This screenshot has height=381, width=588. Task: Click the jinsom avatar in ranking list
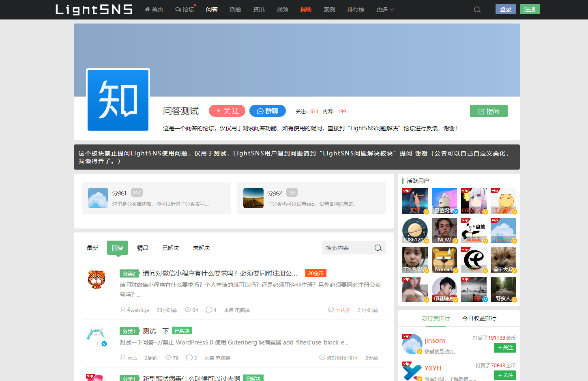pos(412,344)
